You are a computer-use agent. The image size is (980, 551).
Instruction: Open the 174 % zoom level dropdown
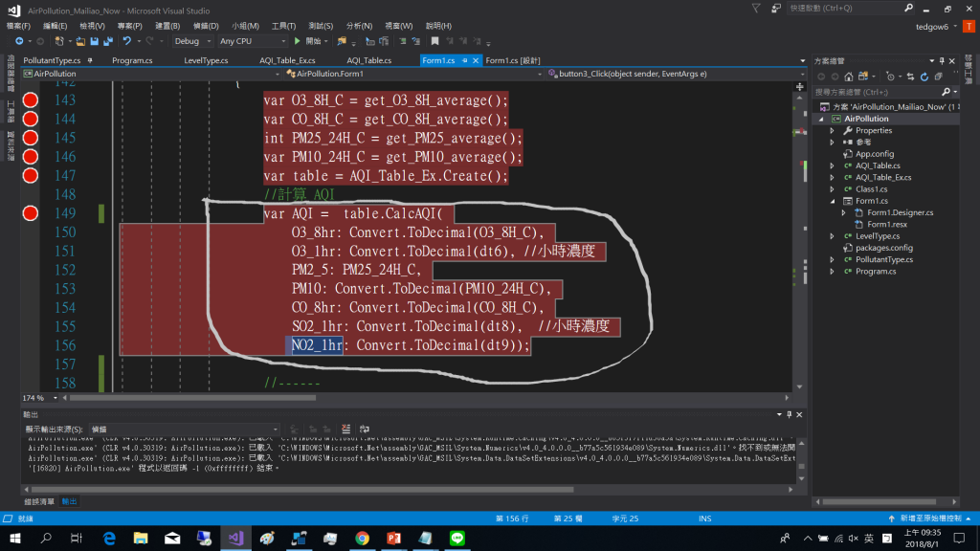(40, 398)
